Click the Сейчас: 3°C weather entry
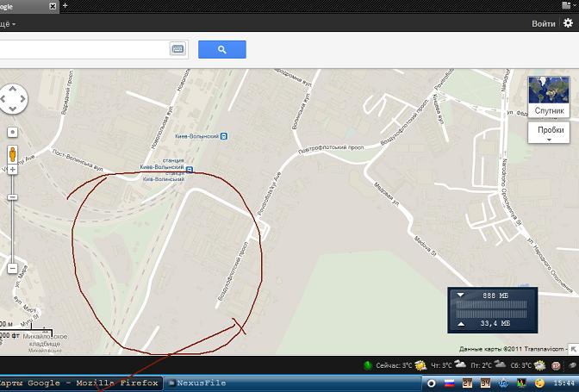Screen dimensions: 579x392 coord(394,365)
